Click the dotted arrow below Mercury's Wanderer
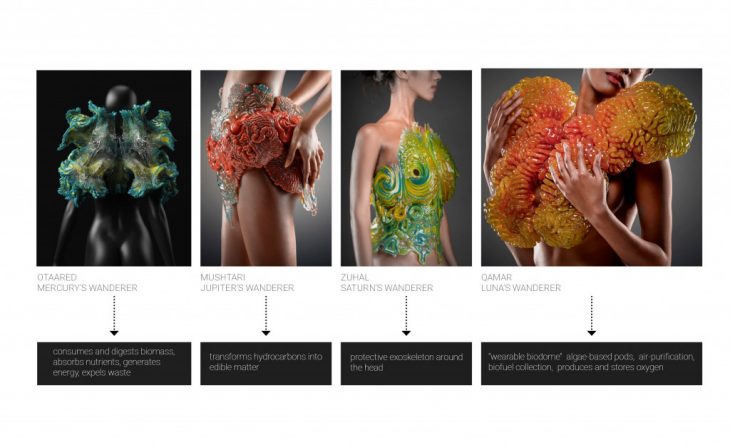 coord(114,316)
